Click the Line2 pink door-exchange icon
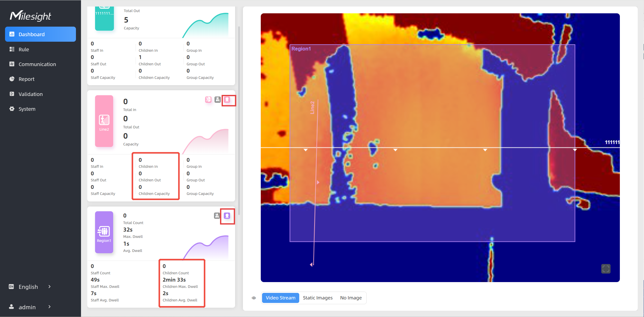Viewport: 644px width, 317px height. point(208,100)
